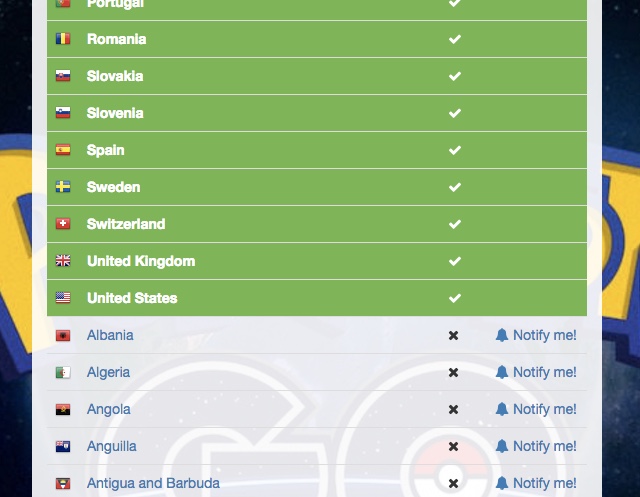The width and height of the screenshot is (640, 497).
Task: Click the X mark next to Algeria
Action: [x=453, y=372]
